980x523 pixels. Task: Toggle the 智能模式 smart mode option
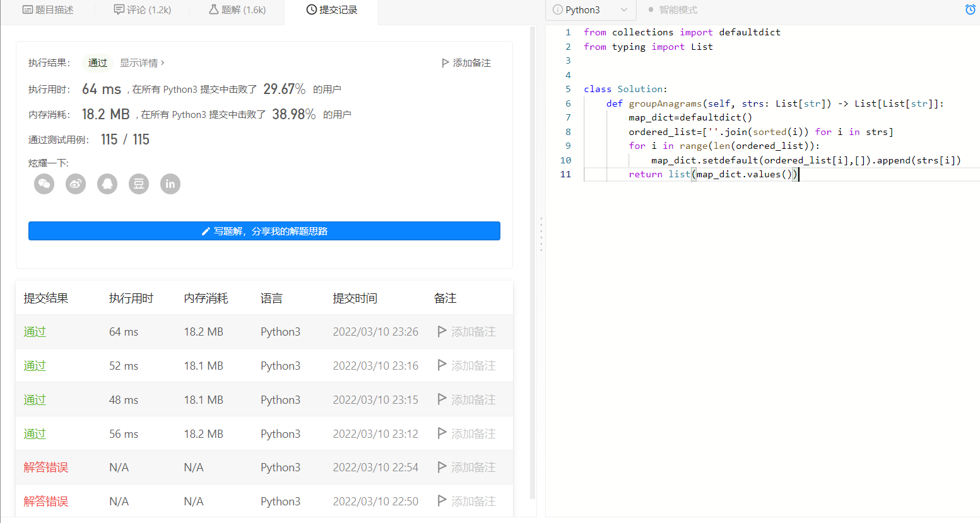[673, 9]
